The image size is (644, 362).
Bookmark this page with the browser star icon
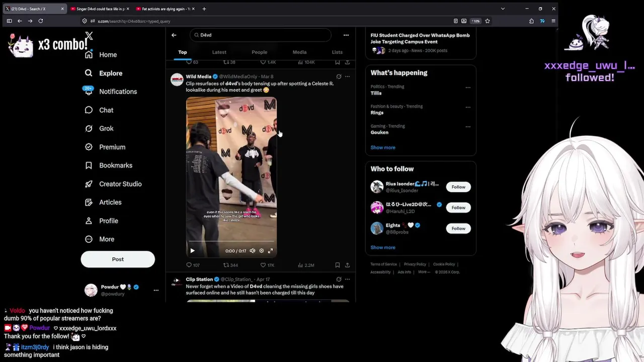pyautogui.click(x=488, y=21)
